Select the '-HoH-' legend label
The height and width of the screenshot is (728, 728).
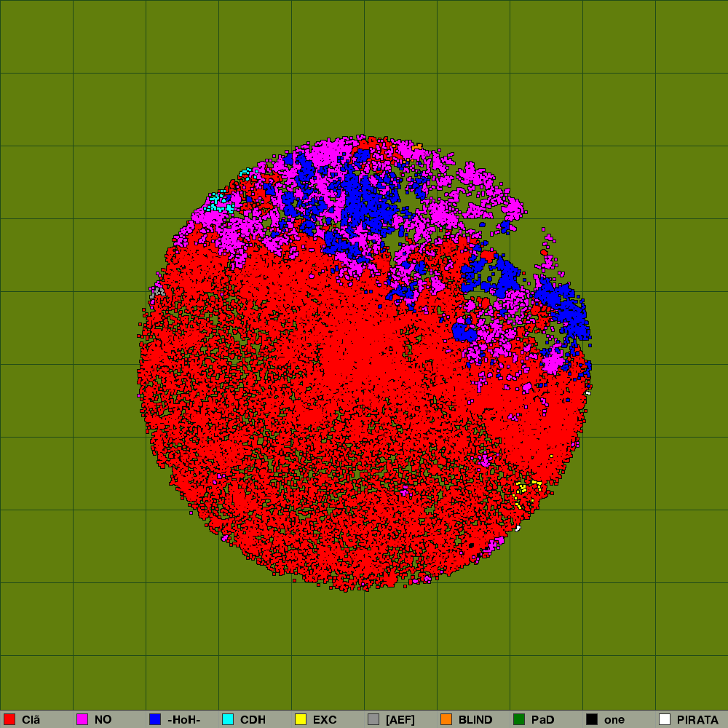[184, 720]
